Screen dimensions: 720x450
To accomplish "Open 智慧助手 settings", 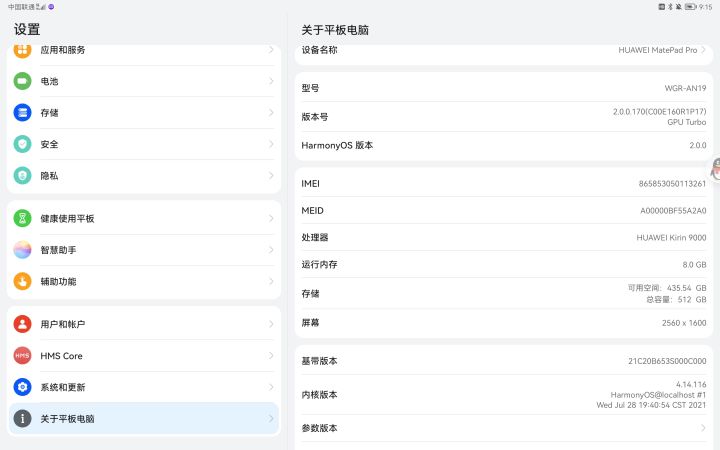I will click(144, 250).
